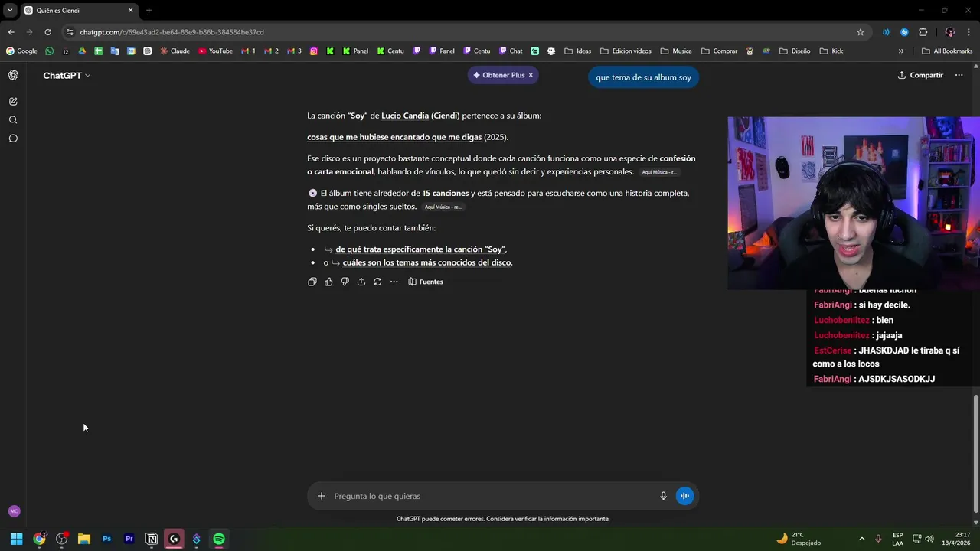Open the Instagram bookmark
Viewport: 980px width, 551px height.
coord(314,51)
